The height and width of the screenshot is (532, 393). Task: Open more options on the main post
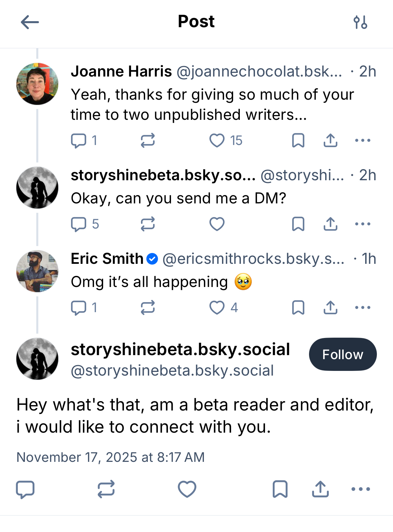tap(361, 489)
